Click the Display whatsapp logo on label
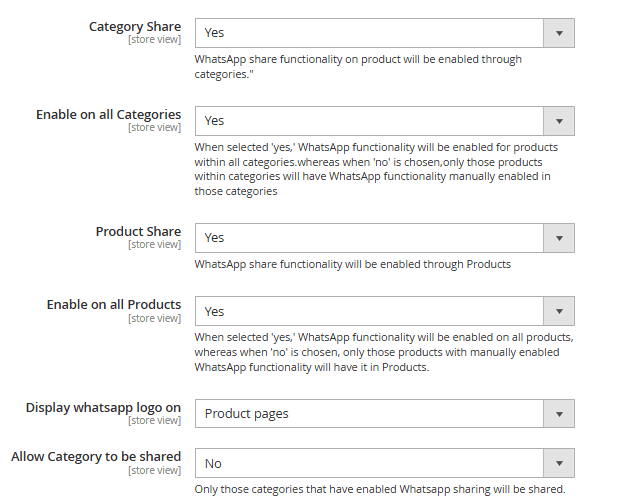The image size is (637, 504). (x=103, y=407)
